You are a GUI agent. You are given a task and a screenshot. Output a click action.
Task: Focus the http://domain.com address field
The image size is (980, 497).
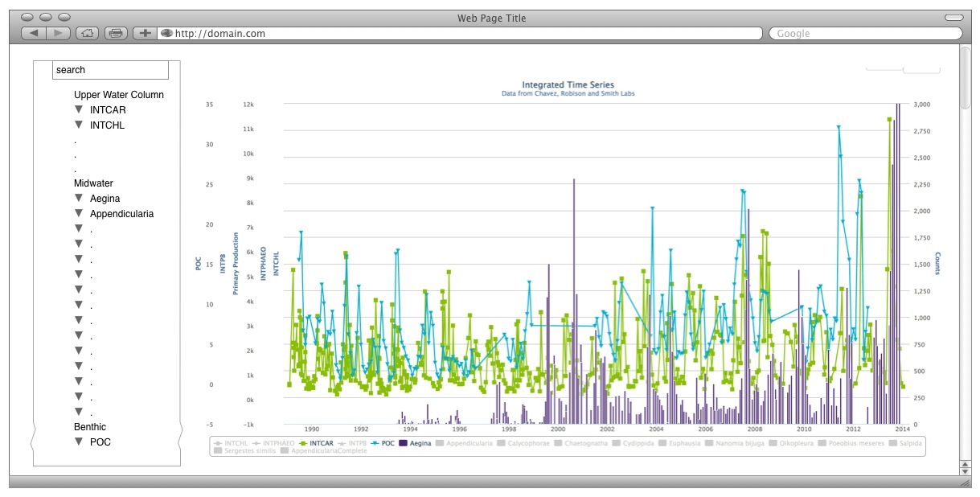[461, 33]
